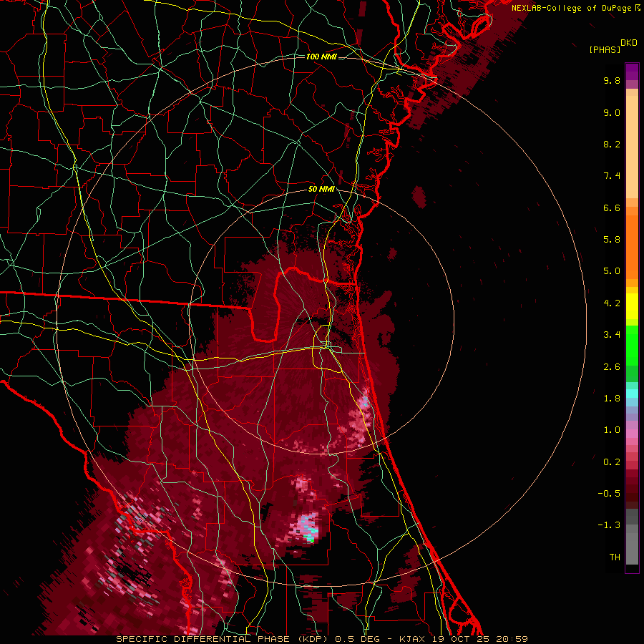Click the "TH" threshold label on the color scale
This screenshot has height=644, width=644.
615,557
